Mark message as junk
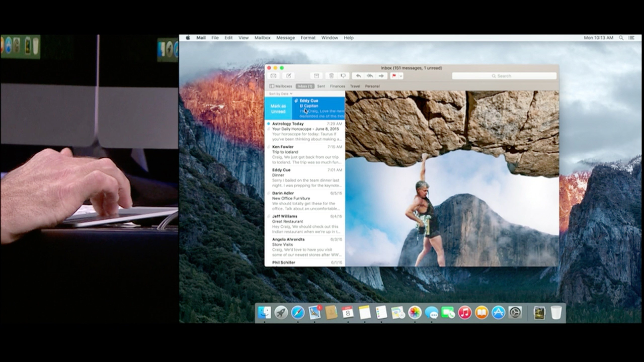The height and width of the screenshot is (362, 644). pyautogui.click(x=343, y=76)
